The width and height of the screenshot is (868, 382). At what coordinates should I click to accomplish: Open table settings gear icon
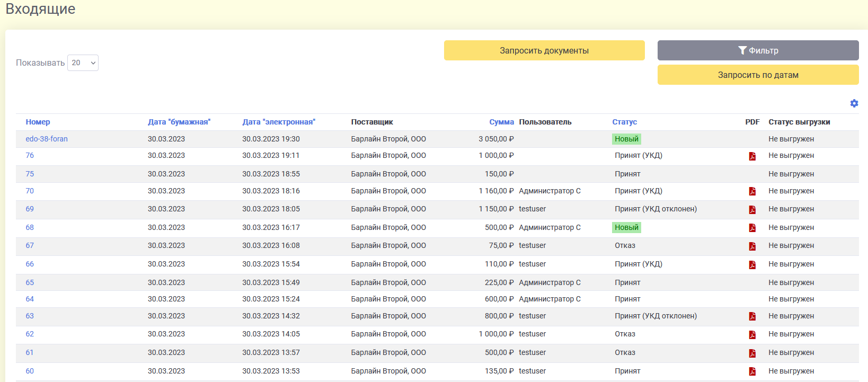pyautogui.click(x=854, y=103)
